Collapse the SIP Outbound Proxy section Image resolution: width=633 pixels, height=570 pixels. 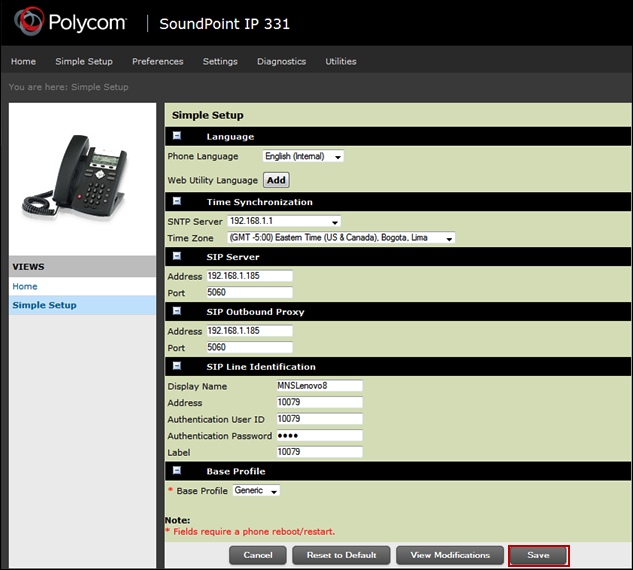point(177,312)
